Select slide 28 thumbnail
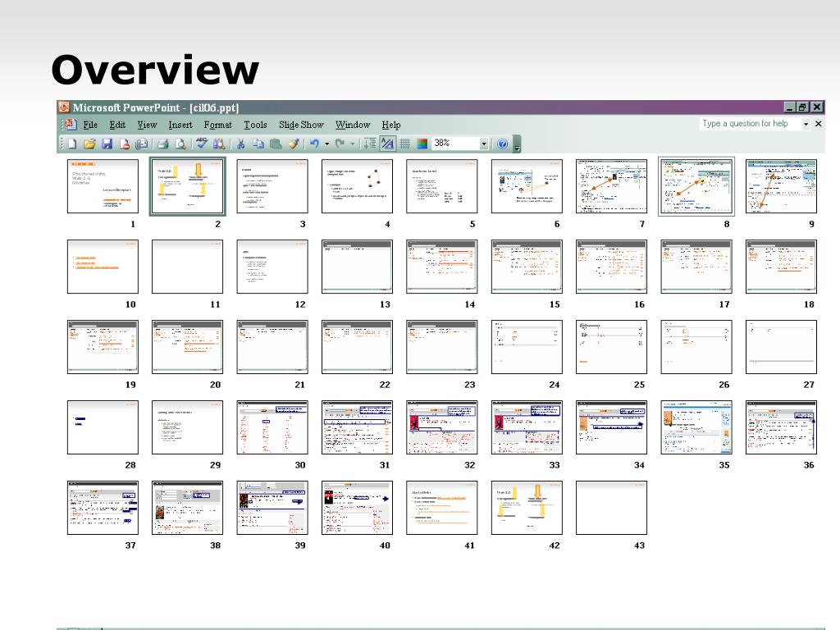 click(103, 427)
